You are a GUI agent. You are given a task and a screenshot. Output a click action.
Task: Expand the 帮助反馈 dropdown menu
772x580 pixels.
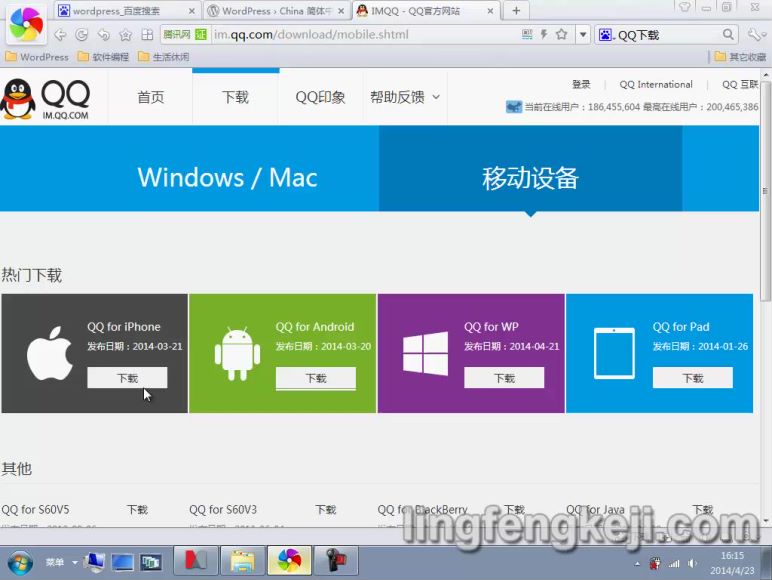click(405, 97)
